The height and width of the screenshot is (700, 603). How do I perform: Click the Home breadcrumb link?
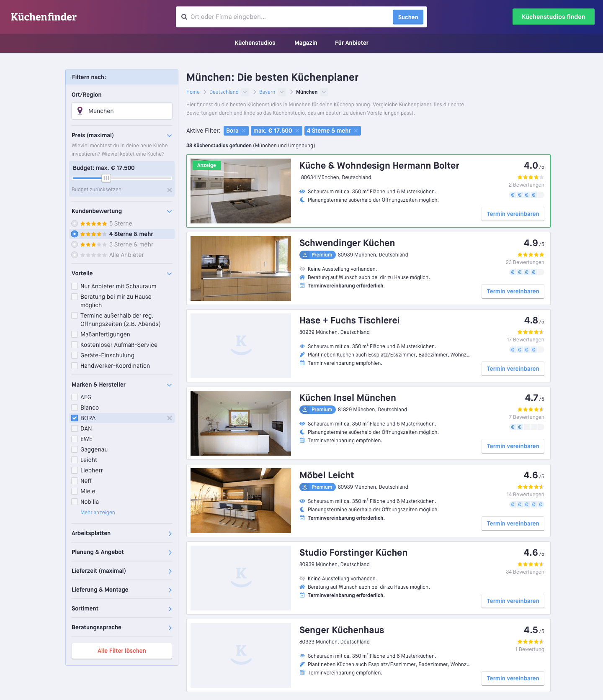[x=193, y=92]
